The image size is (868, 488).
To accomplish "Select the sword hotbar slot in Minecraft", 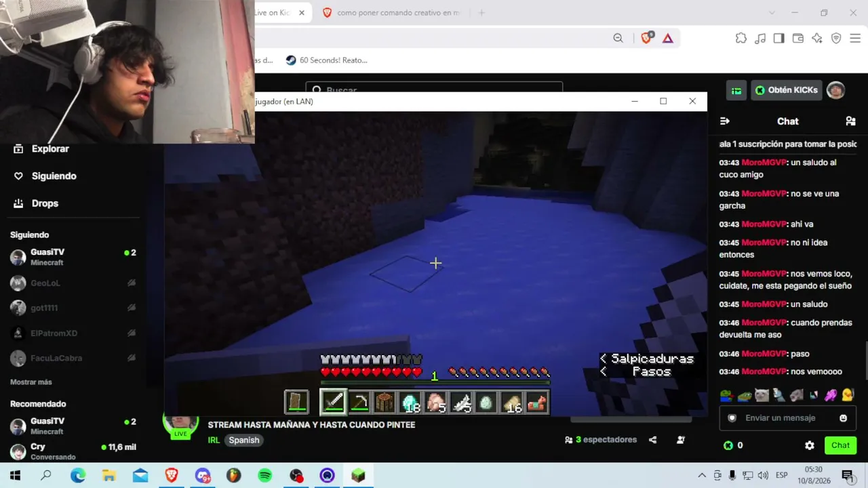I will pos(334,402).
